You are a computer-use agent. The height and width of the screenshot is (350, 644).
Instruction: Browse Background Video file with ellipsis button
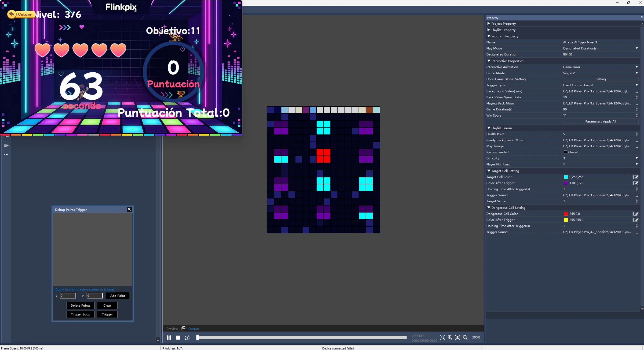(636, 91)
